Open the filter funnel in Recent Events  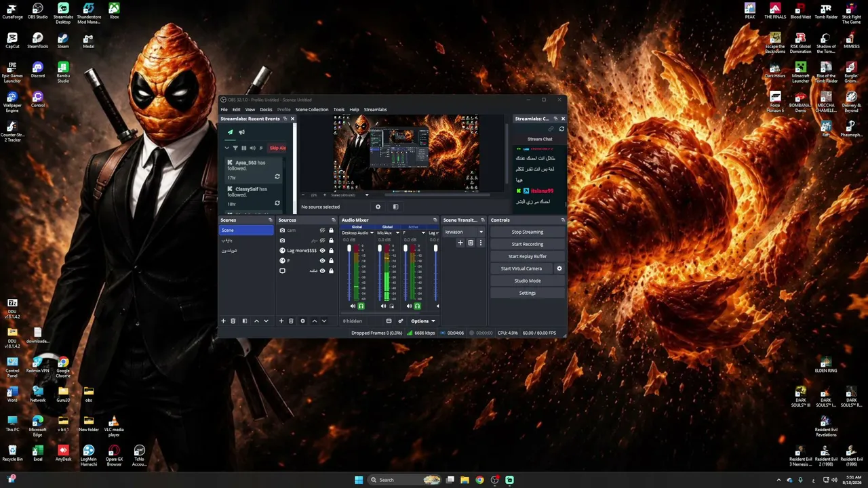[x=235, y=148]
